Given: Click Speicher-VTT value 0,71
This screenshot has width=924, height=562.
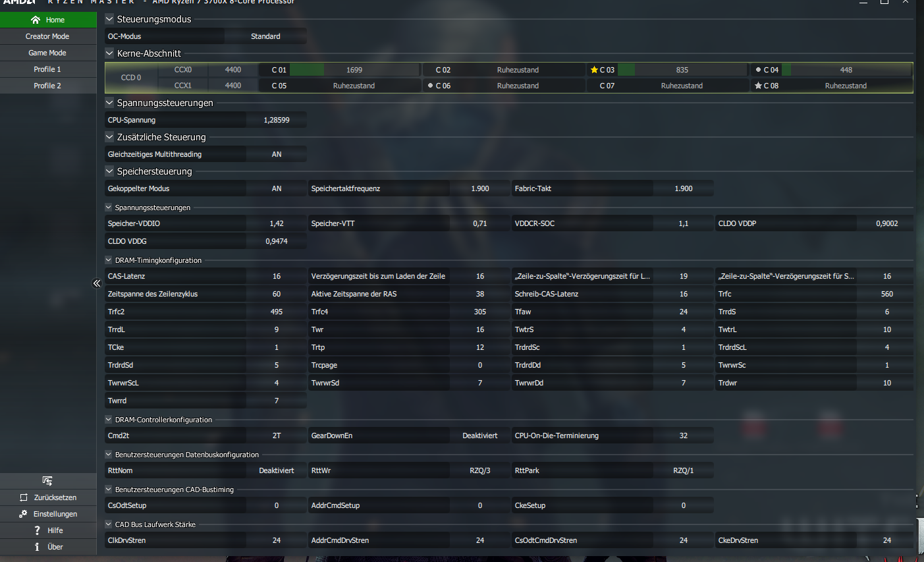Looking at the screenshot, I should pyautogui.click(x=480, y=223).
